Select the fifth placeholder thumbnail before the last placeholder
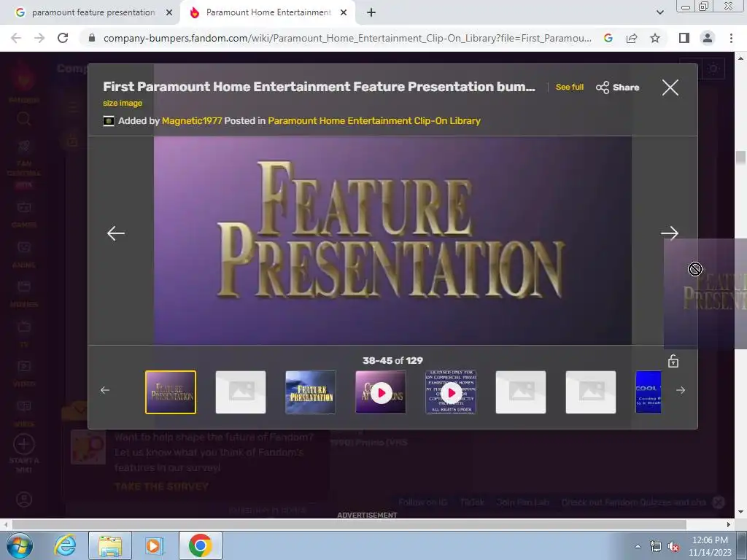Viewport: 747px width, 560px height. (521, 392)
